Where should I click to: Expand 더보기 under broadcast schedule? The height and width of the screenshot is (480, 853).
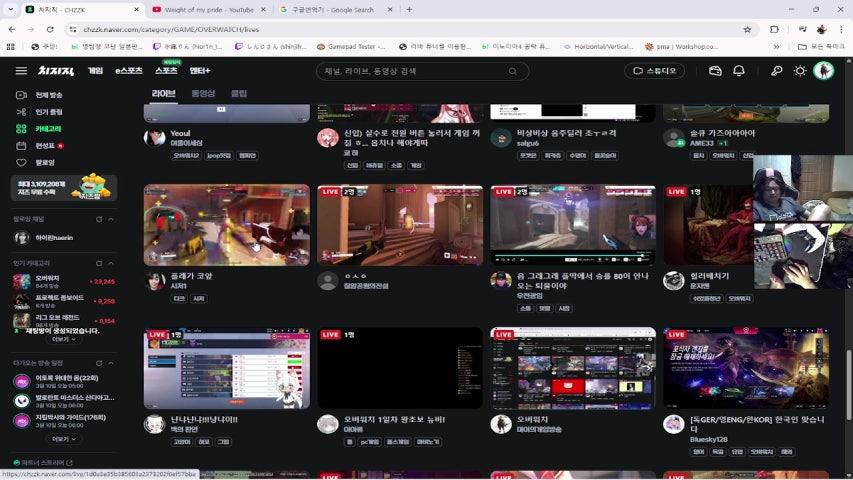[x=64, y=439]
